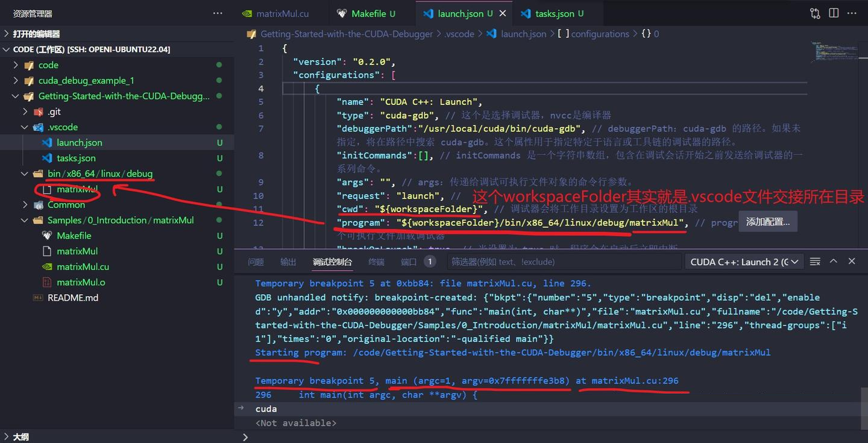Click the Makefile icon in explorer tree
This screenshot has width=868, height=443.
(47, 236)
